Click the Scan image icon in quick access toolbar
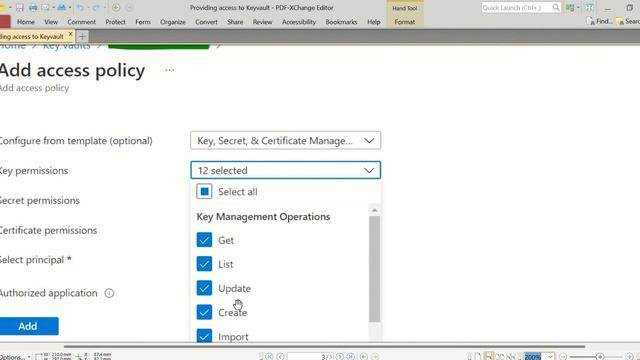 (x=61, y=7)
